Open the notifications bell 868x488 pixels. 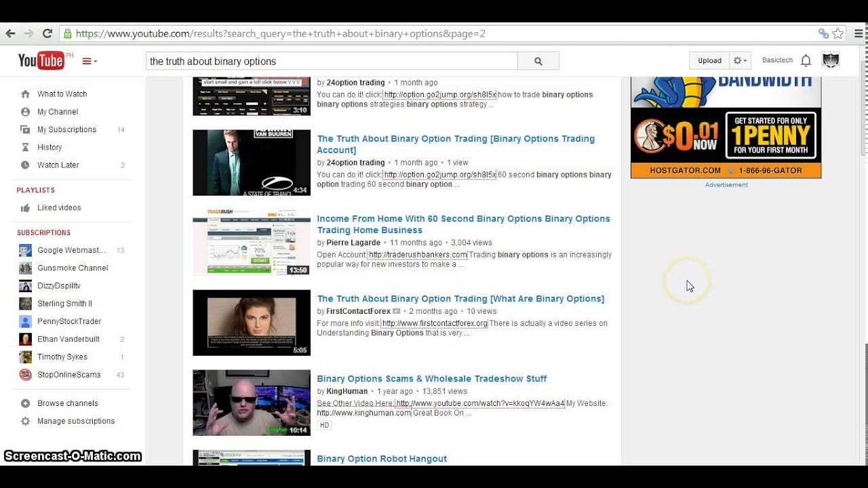(x=806, y=60)
